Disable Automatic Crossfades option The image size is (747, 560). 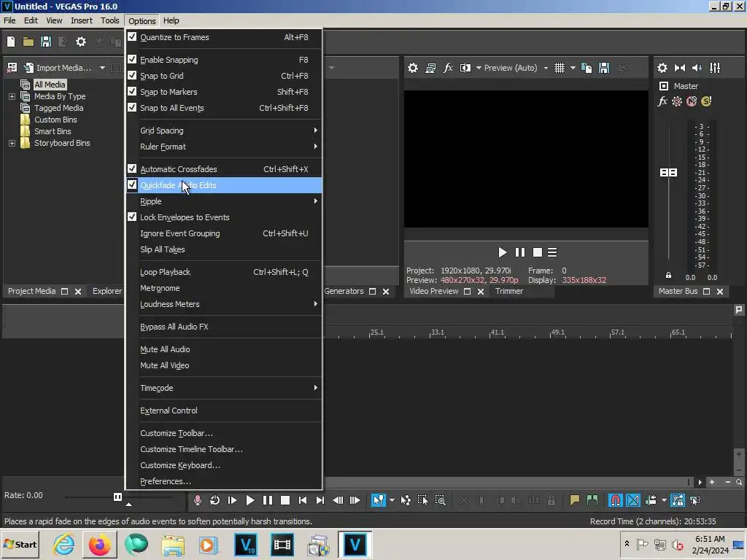click(223, 169)
